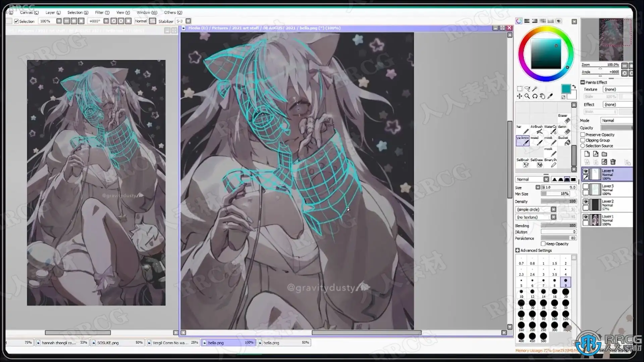644x362 pixels.
Task: Select the Hand pan tool
Action: (542, 96)
